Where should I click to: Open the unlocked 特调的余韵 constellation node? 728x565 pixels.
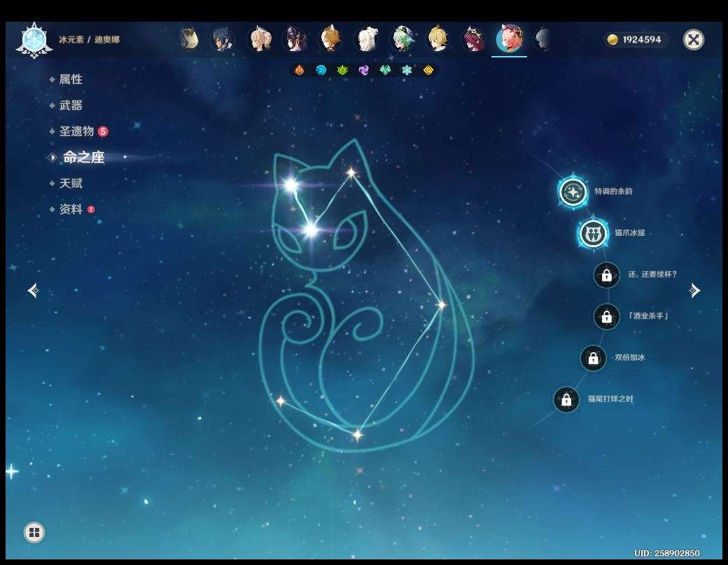click(573, 191)
